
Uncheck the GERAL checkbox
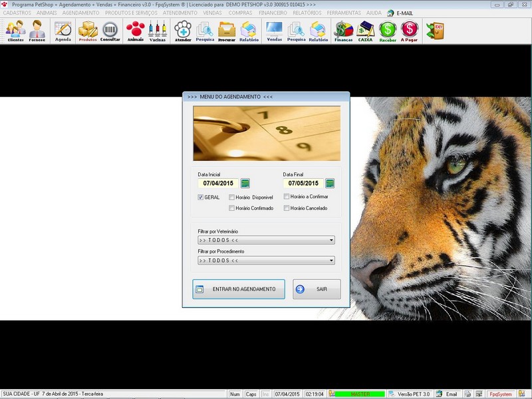[201, 198]
